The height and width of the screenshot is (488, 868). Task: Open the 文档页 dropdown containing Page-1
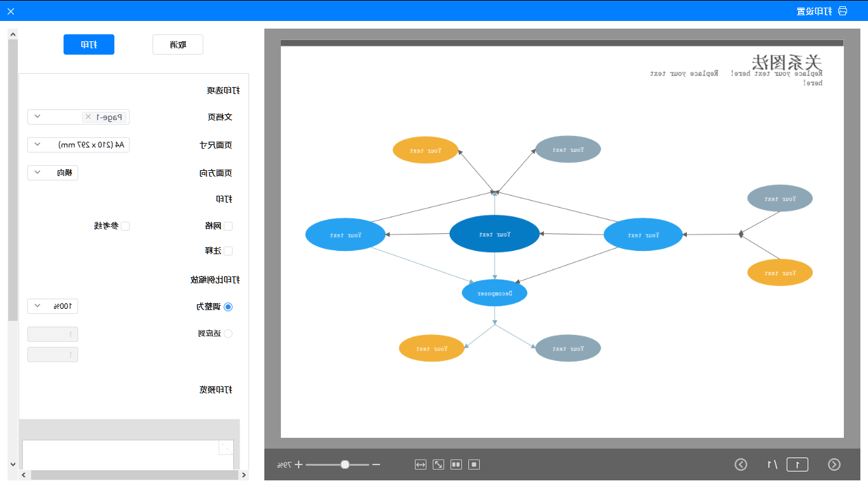tap(78, 117)
